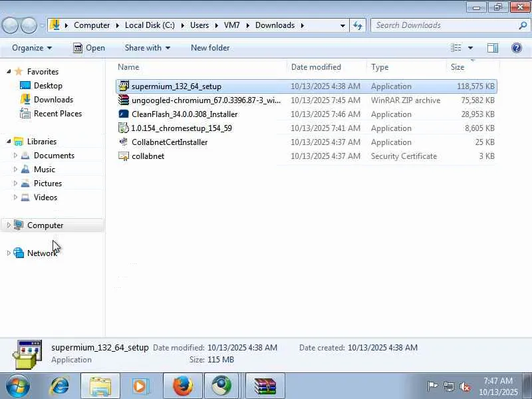Sort files by Date modified column
This screenshot has width=532, height=399.
(x=327, y=67)
